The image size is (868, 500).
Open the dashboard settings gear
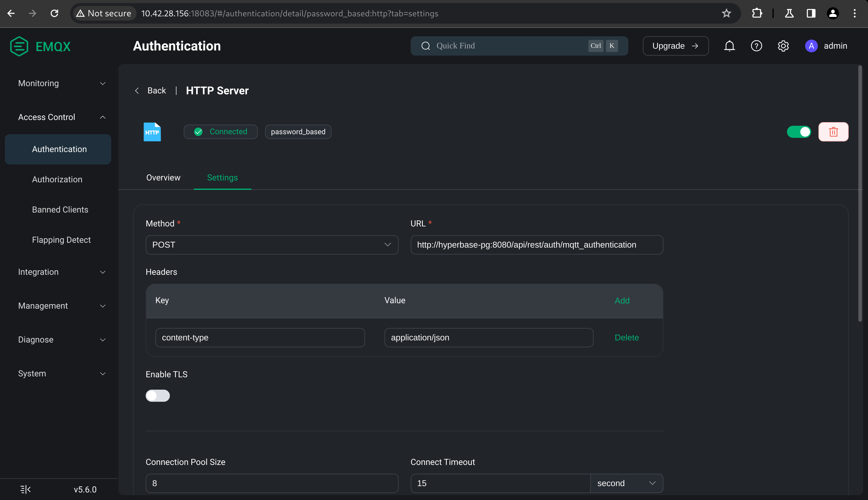[783, 46]
